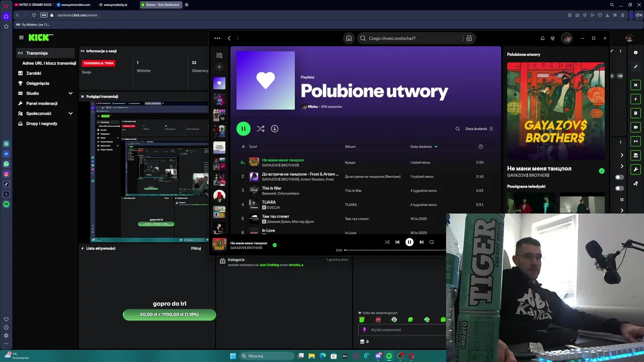The height and width of the screenshot is (362, 644).
Task: Open Spotify friend activity icon
Action: (x=552, y=38)
